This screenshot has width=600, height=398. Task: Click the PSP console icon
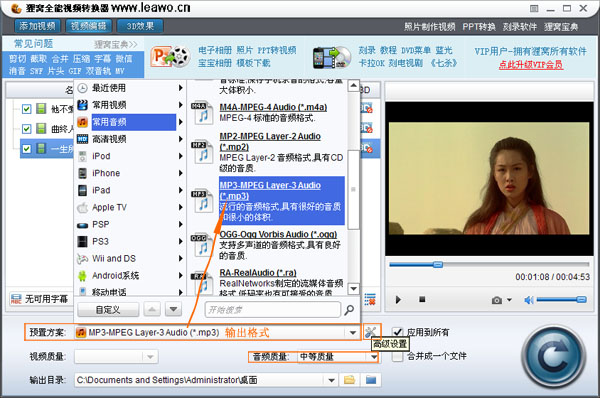click(x=82, y=225)
